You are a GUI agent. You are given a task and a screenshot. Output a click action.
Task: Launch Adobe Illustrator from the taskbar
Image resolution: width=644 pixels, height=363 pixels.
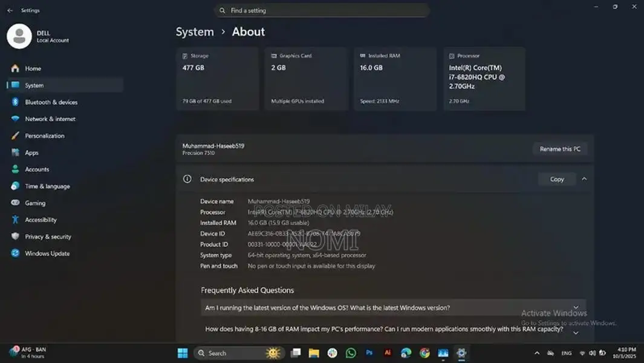pyautogui.click(x=388, y=353)
